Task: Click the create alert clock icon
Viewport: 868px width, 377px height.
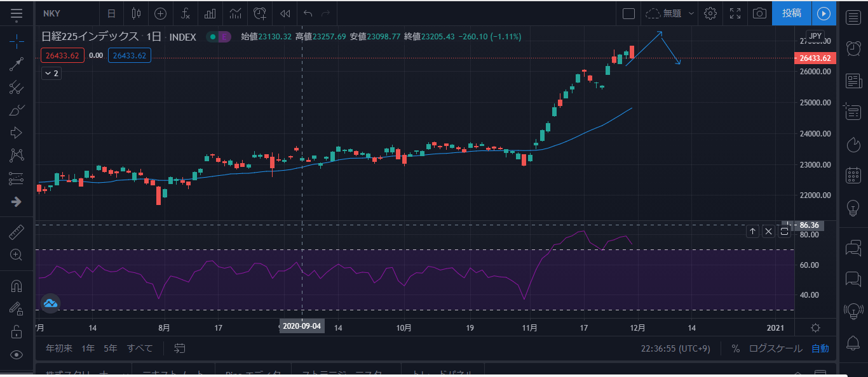Action: (x=259, y=13)
